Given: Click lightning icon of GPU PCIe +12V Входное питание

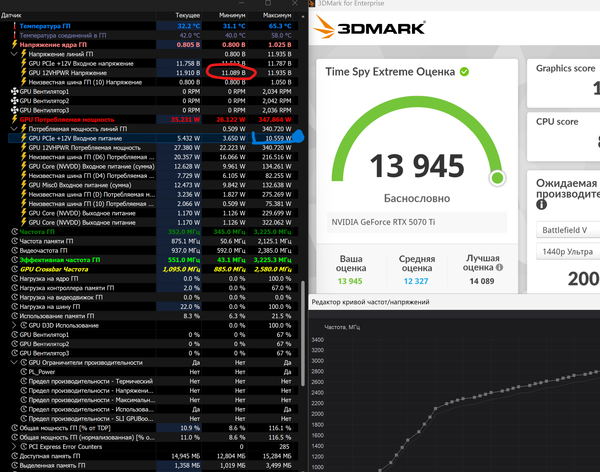Looking at the screenshot, I should 24,138.
